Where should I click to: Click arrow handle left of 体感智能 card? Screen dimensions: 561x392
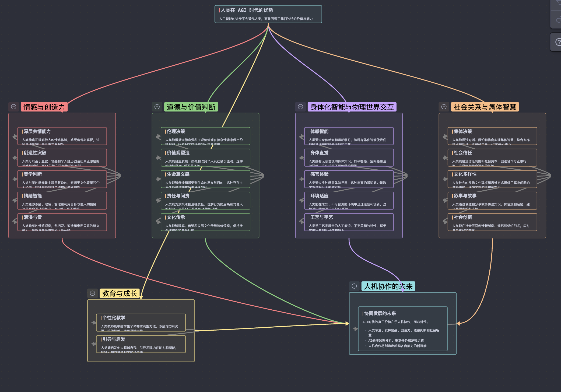302,136
